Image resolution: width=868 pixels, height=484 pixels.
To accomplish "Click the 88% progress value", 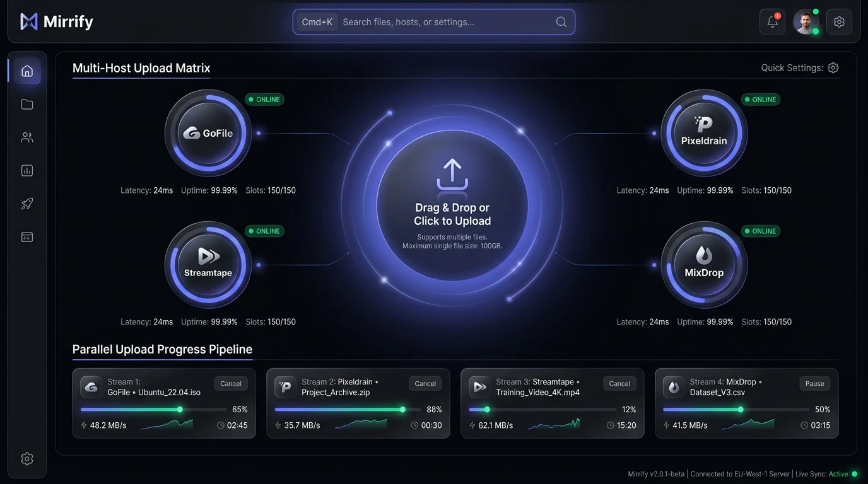I will 434,410.
